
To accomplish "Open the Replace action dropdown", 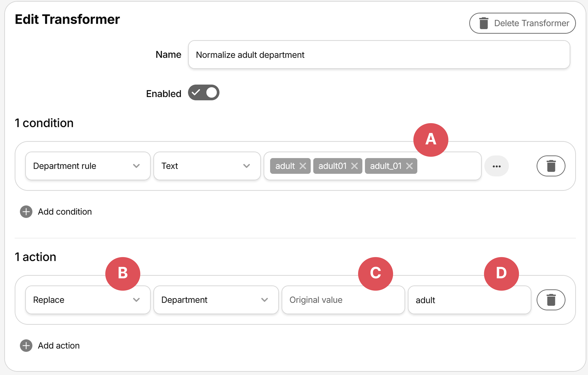I will click(x=88, y=300).
